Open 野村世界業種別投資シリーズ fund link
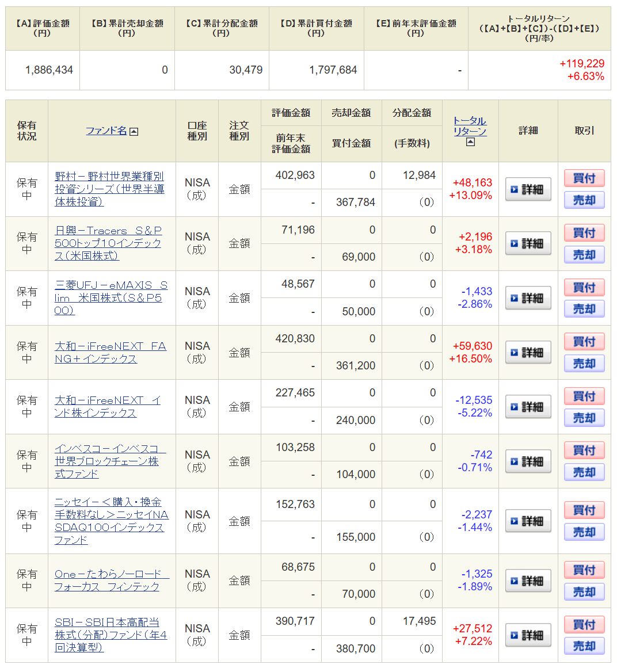The width and height of the screenshot is (617, 672). tap(109, 189)
